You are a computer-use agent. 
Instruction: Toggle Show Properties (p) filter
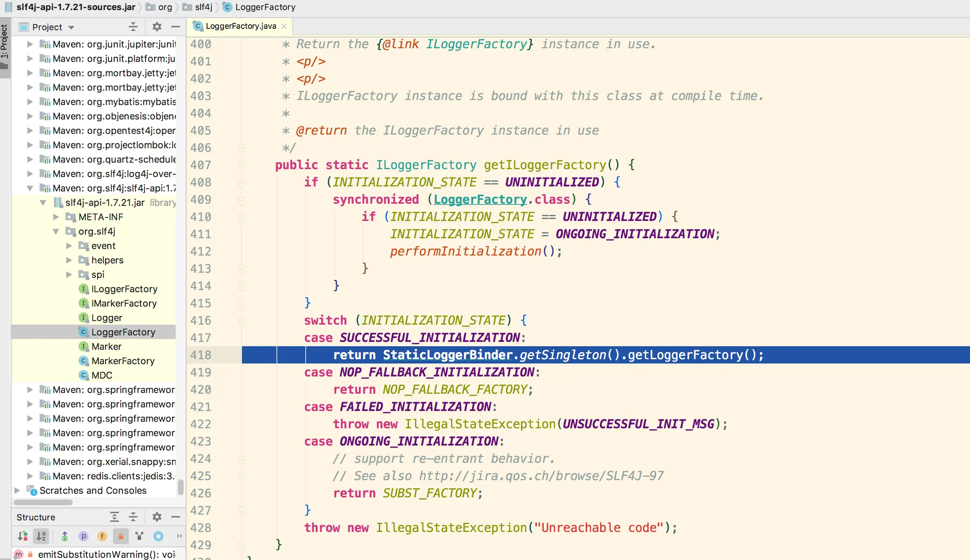[x=84, y=536]
